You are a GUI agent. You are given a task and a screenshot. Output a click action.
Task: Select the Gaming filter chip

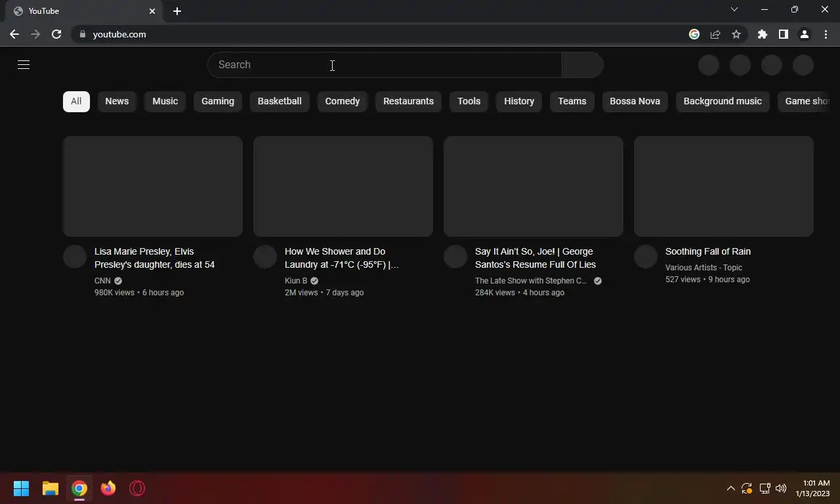tap(218, 101)
